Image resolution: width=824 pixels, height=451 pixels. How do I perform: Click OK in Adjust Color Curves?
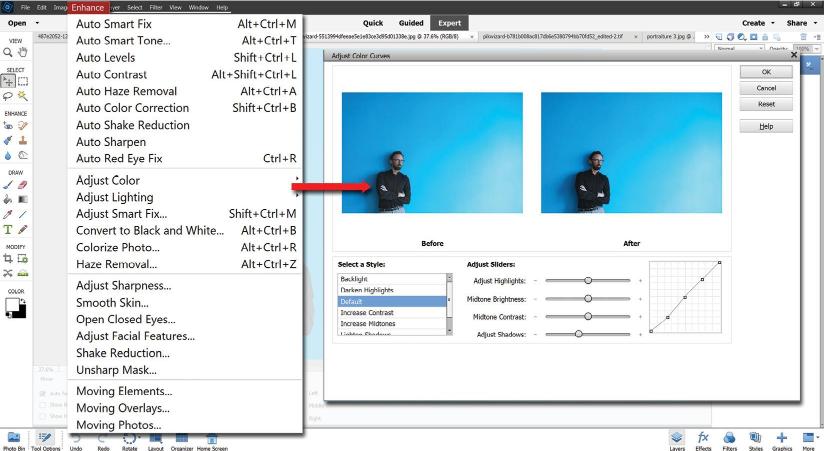pyautogui.click(x=766, y=72)
